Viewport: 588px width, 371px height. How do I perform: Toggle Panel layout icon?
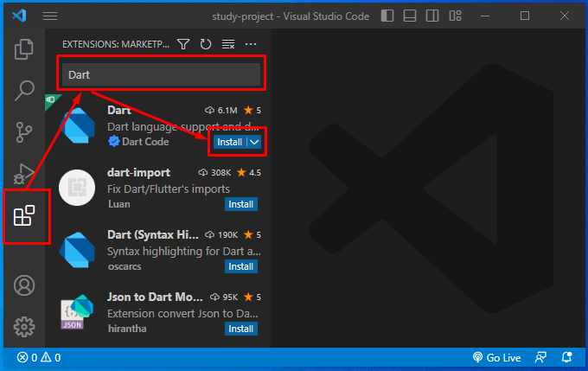[410, 16]
